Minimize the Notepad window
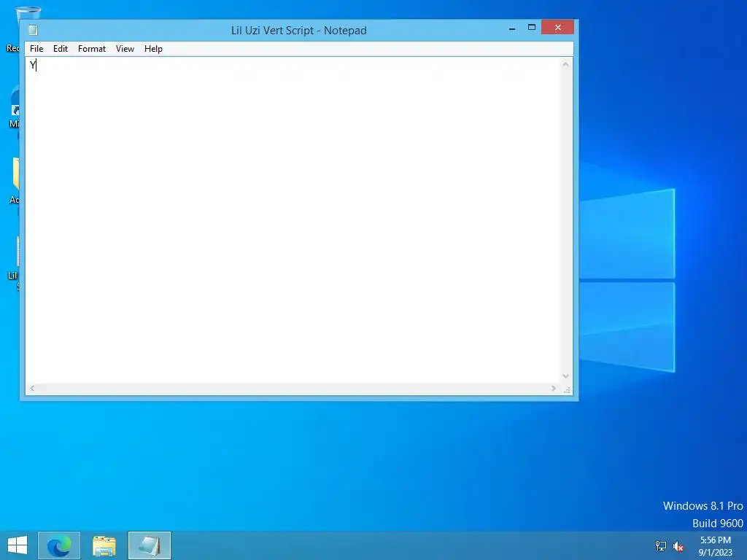747x560 pixels. pyautogui.click(x=512, y=28)
